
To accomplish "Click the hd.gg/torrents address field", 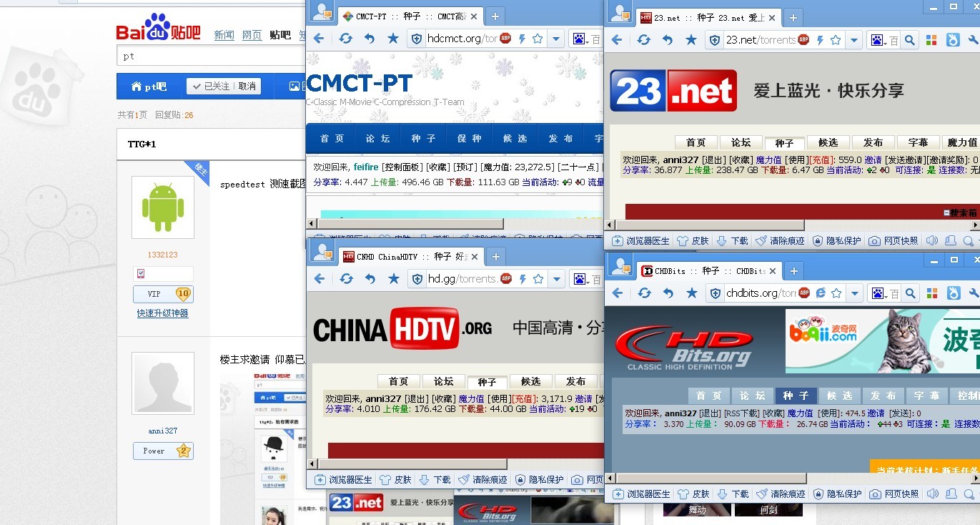I will click(x=462, y=279).
